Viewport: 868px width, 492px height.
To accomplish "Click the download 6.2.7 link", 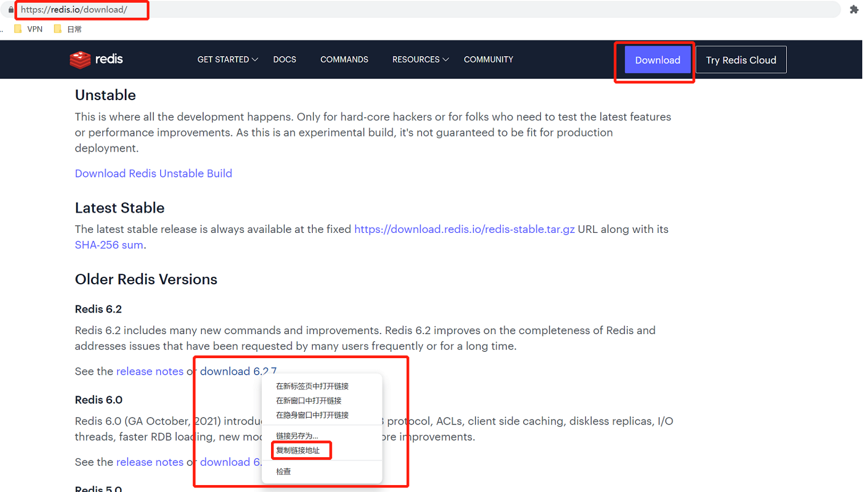I will (238, 371).
